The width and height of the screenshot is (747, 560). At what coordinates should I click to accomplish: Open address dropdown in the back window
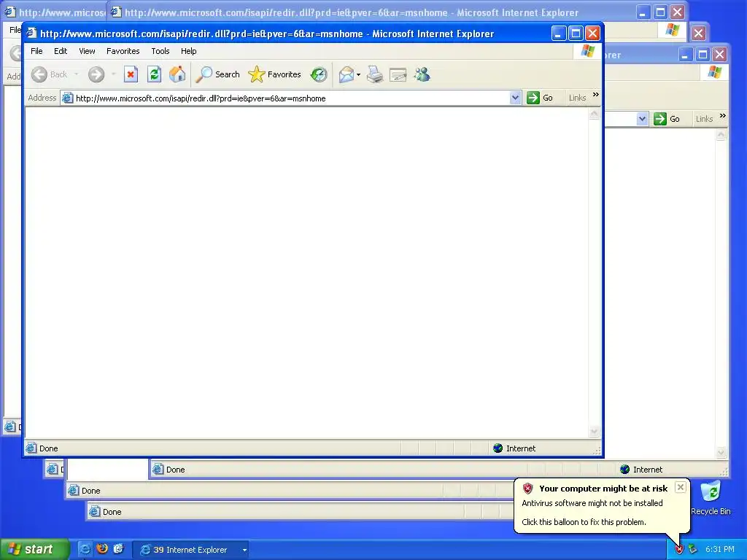coord(642,119)
